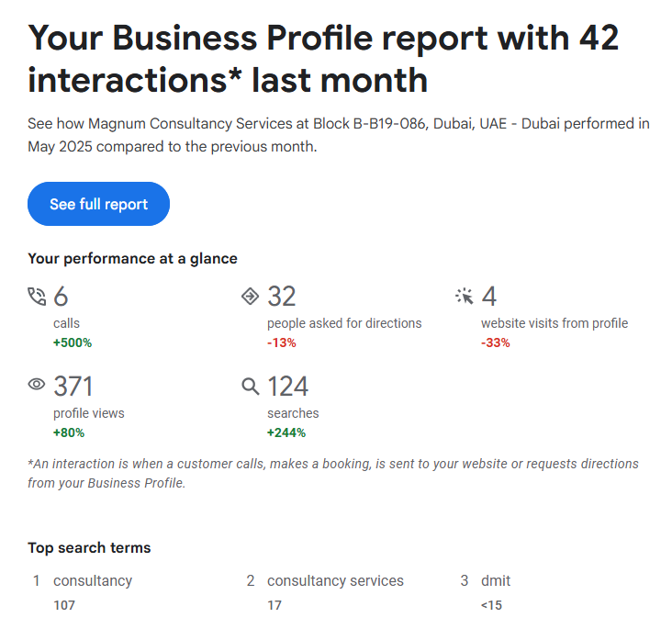Click the 124 searches number
Image resolution: width=672 pixels, height=640 pixels.
[x=287, y=386]
